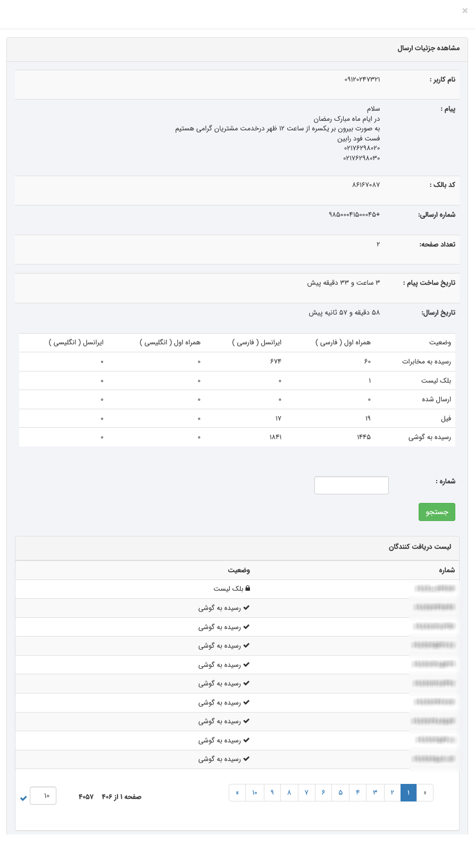The image size is (475, 868).
Task: Go to pagination page ۳
Action: (x=374, y=792)
